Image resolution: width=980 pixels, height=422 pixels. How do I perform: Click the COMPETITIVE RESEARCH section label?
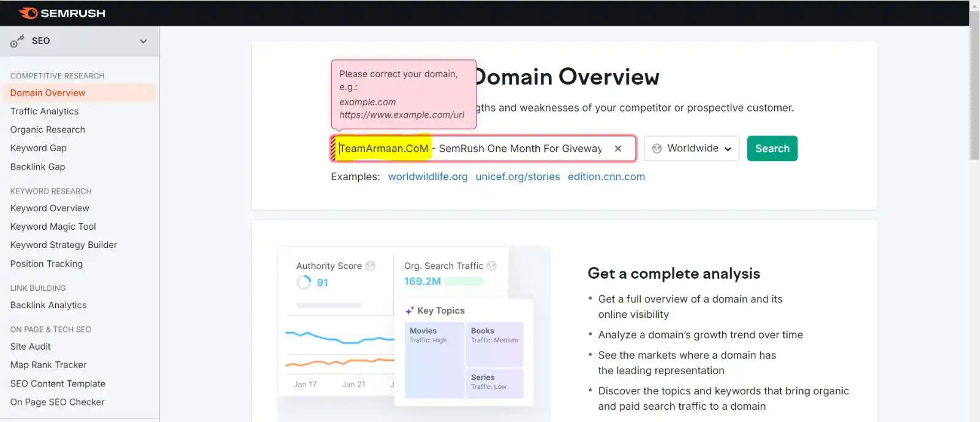(57, 76)
